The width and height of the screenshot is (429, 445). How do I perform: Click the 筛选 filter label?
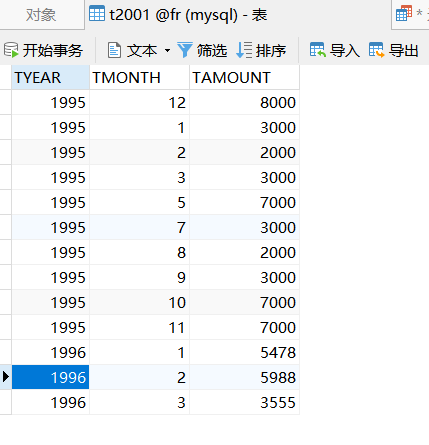[x=212, y=51]
